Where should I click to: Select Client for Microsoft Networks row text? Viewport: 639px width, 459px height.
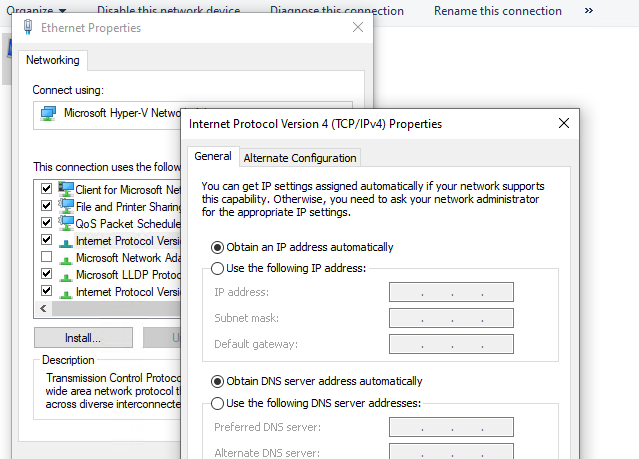coord(128,190)
